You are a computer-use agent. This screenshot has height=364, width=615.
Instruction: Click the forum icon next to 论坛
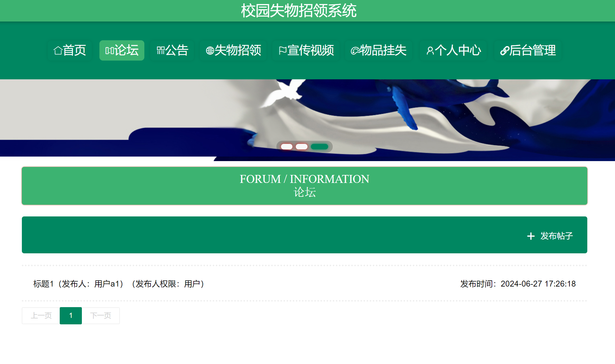click(x=110, y=50)
